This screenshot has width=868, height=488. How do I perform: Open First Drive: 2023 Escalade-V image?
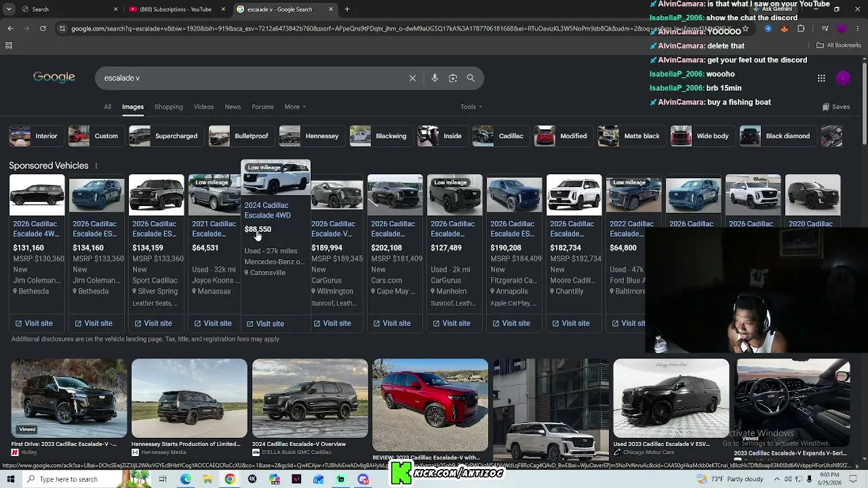click(x=68, y=399)
